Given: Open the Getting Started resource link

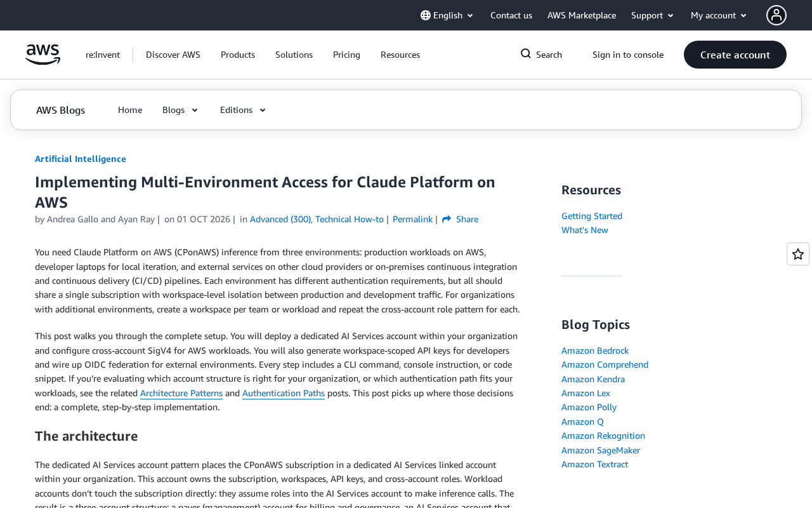Looking at the screenshot, I should 592,216.
